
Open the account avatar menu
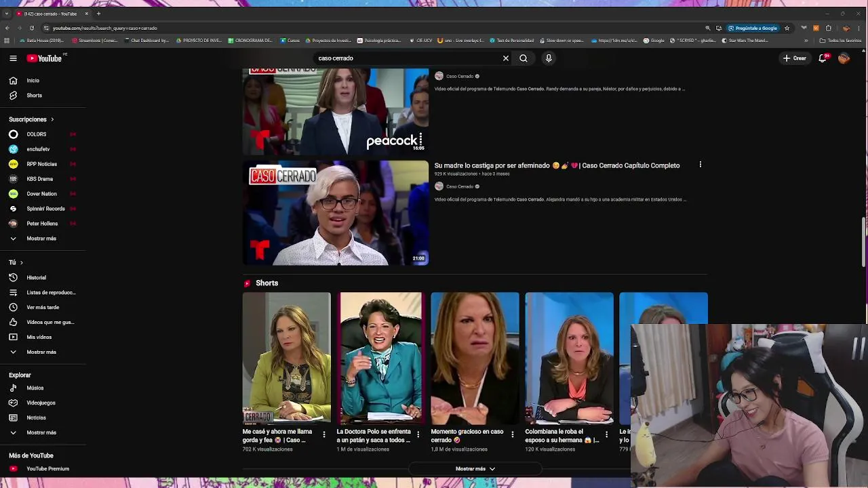[844, 58]
